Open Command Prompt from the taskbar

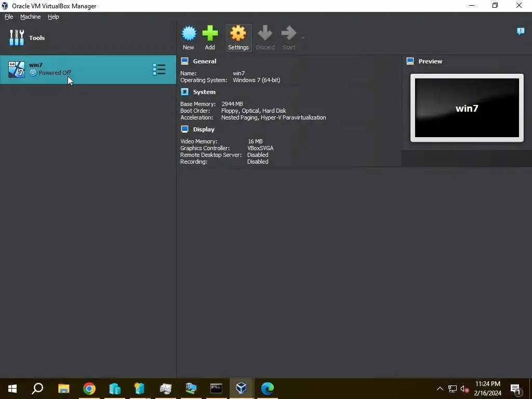pos(216,389)
